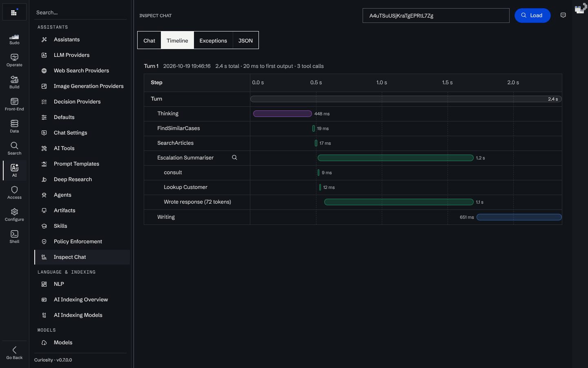Switch to the Chat tab
This screenshot has height=368, width=588.
pos(149,40)
